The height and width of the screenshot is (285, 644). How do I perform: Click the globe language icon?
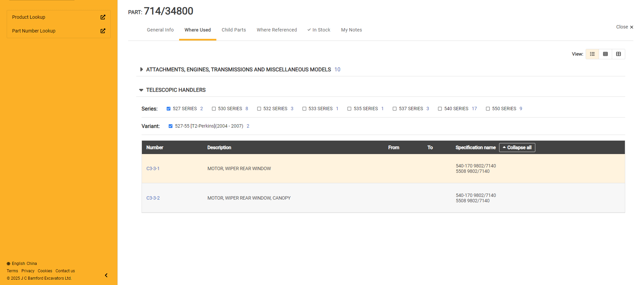(8, 264)
